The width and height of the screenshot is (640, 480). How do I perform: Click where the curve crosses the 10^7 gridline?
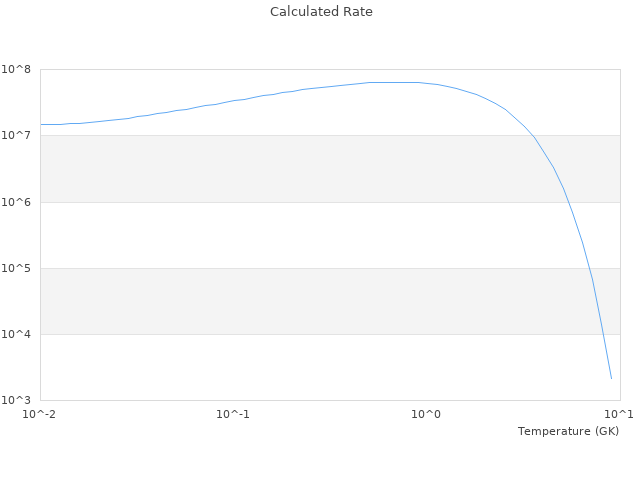pos(534,136)
